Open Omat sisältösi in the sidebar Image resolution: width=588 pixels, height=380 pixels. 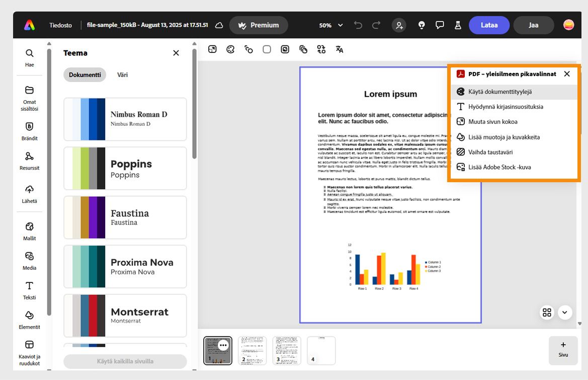click(x=29, y=99)
